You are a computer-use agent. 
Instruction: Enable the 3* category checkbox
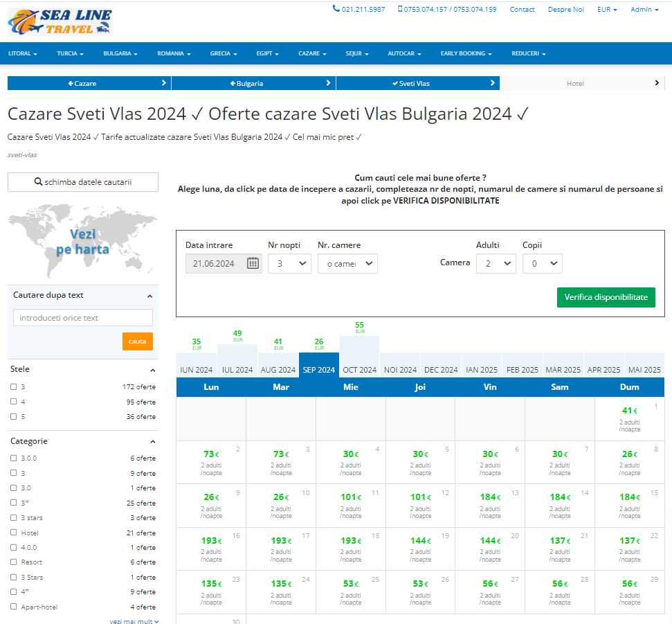coord(14,503)
